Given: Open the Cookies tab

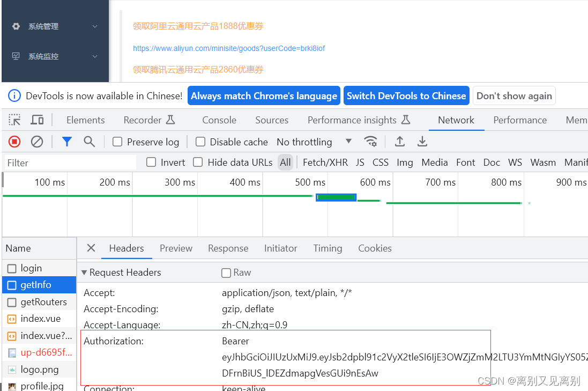Looking at the screenshot, I should pos(375,248).
